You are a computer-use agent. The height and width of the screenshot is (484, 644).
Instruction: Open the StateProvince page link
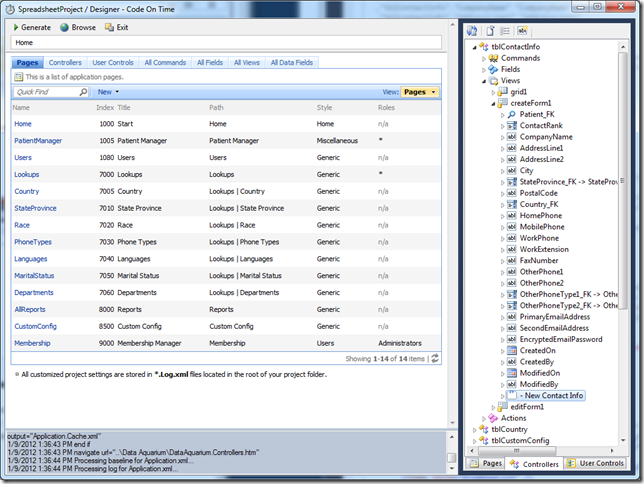point(35,208)
